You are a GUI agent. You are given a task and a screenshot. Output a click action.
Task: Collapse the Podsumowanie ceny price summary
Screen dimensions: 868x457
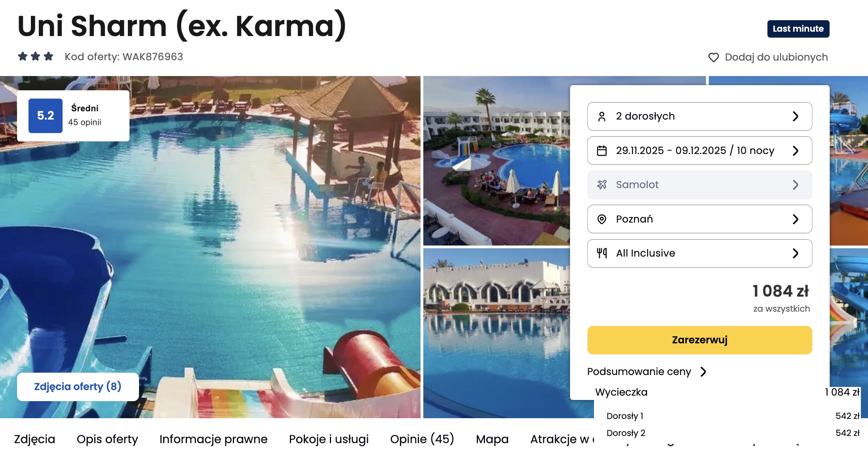647,371
